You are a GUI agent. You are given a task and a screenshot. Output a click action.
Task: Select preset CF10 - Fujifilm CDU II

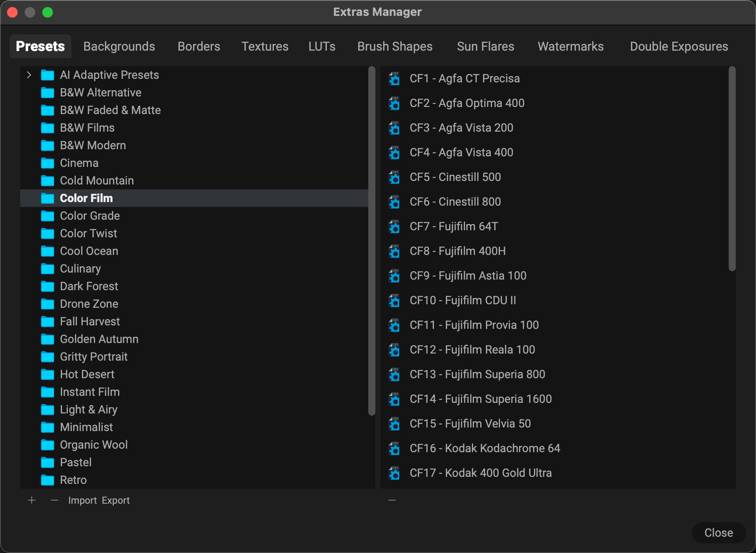click(555, 300)
